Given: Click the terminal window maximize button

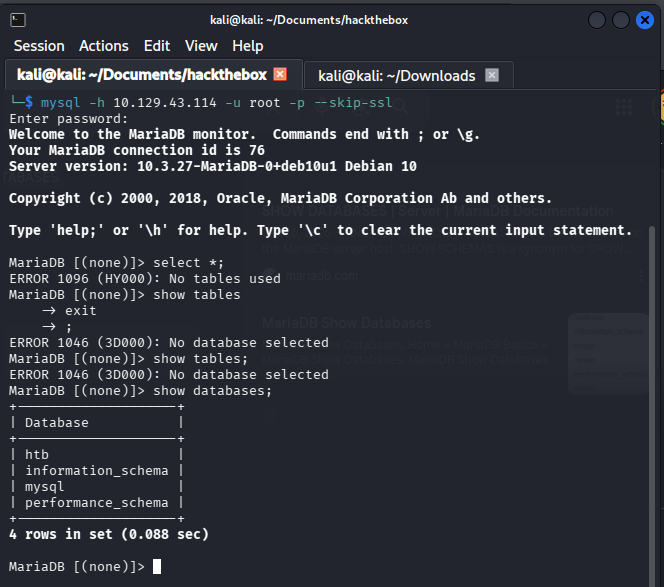Looking at the screenshot, I should (x=621, y=20).
